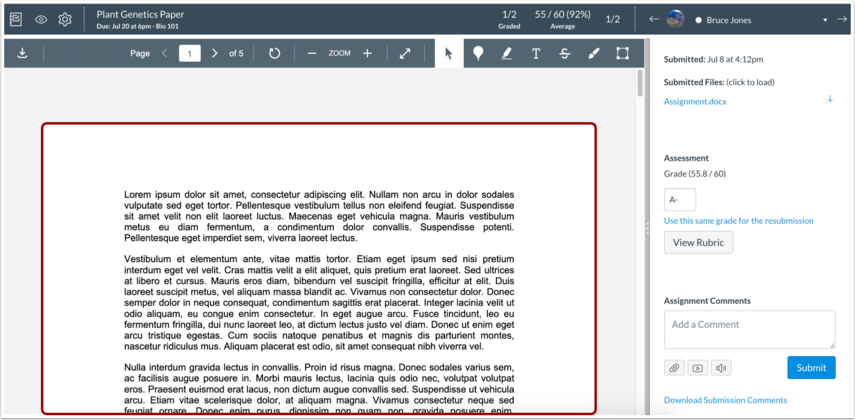Screen dimensions: 855x420
Task: Rotate the document page
Action: click(x=274, y=53)
